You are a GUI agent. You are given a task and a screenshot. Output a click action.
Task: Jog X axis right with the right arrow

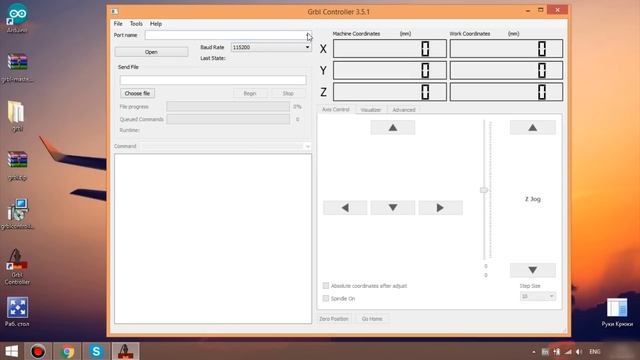coord(440,207)
